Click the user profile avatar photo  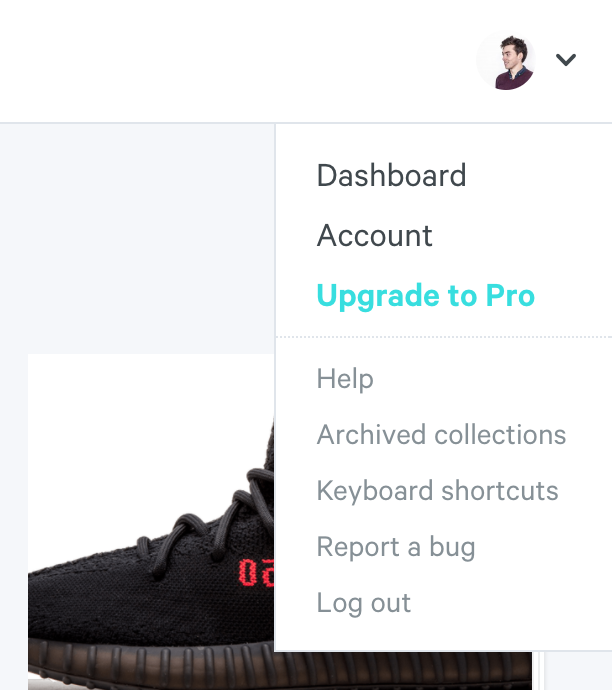[x=506, y=60]
